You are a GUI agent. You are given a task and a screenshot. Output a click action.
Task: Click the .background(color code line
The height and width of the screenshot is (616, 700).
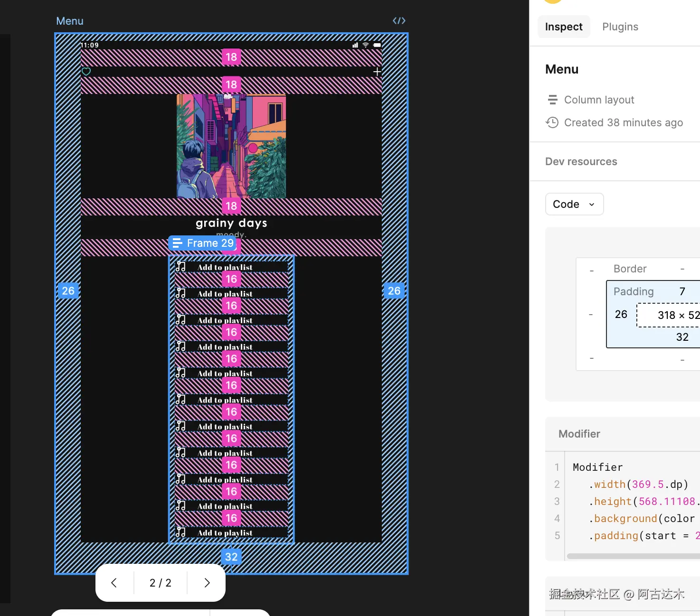click(x=642, y=518)
